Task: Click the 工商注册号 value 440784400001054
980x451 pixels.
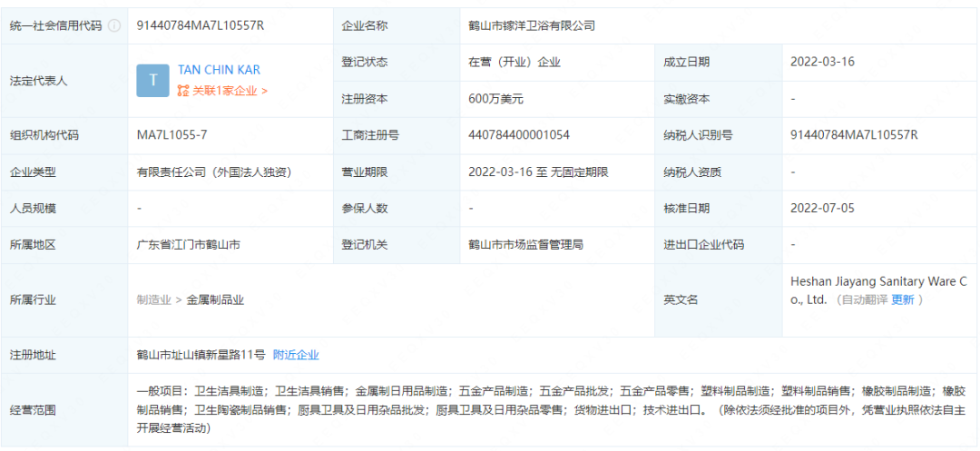Action: click(x=518, y=135)
